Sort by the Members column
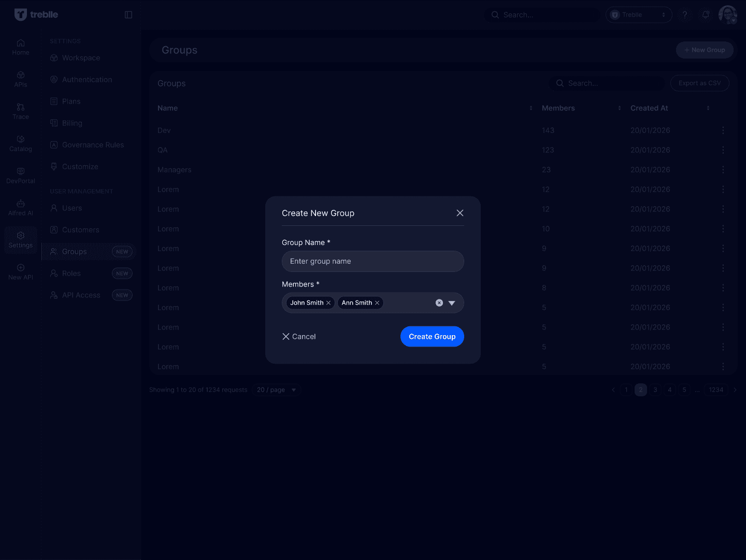The image size is (746, 560). click(x=619, y=108)
